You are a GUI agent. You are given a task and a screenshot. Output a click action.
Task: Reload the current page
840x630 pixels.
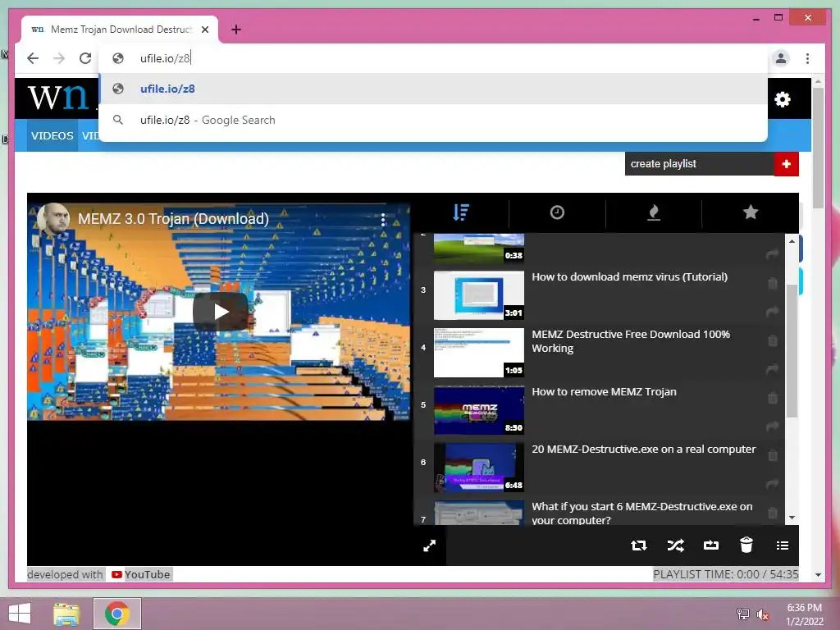click(85, 58)
